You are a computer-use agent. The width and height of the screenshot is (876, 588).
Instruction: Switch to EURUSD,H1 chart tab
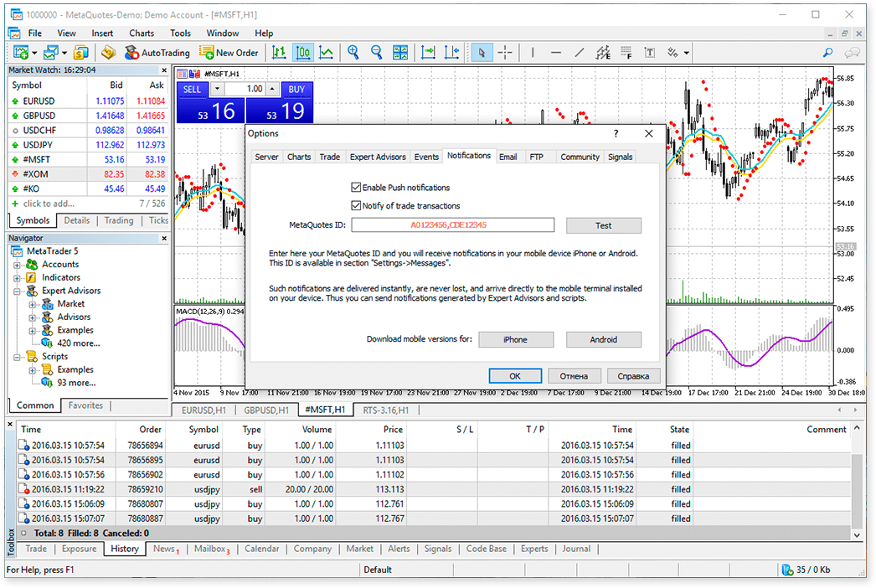coord(204,410)
